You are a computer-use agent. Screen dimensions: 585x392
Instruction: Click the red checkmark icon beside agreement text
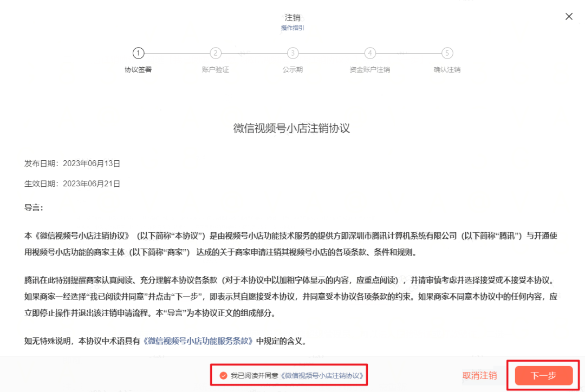(x=224, y=374)
